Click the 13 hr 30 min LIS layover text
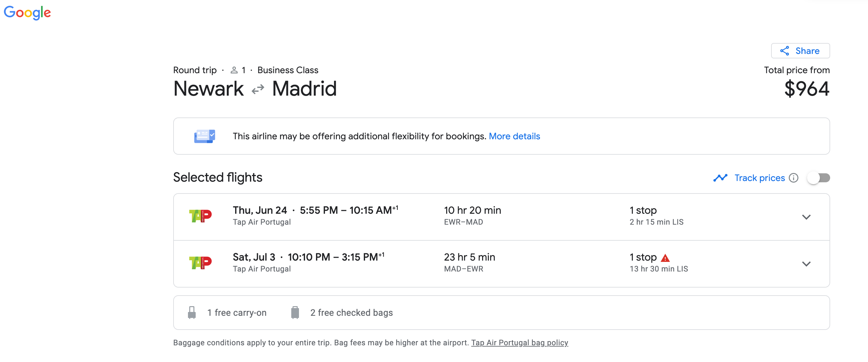The image size is (868, 362). point(659,269)
